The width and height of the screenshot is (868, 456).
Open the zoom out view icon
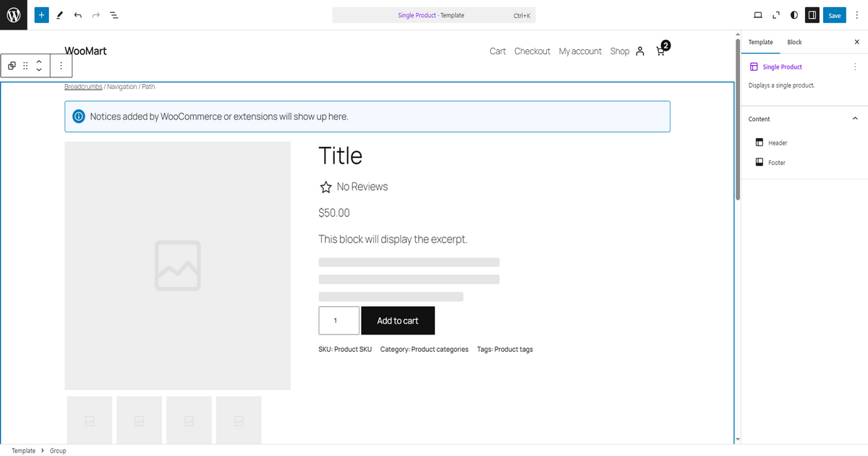[776, 15]
